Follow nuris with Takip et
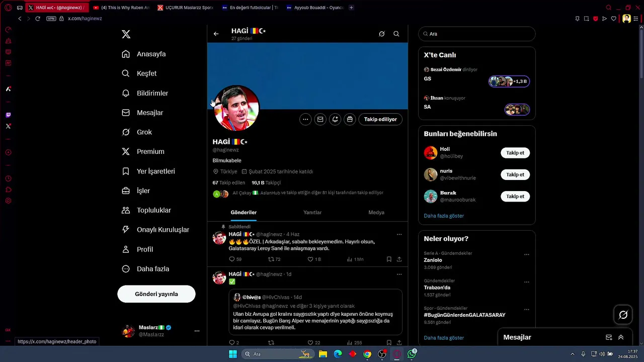This screenshot has height=362, width=644. pos(515,174)
